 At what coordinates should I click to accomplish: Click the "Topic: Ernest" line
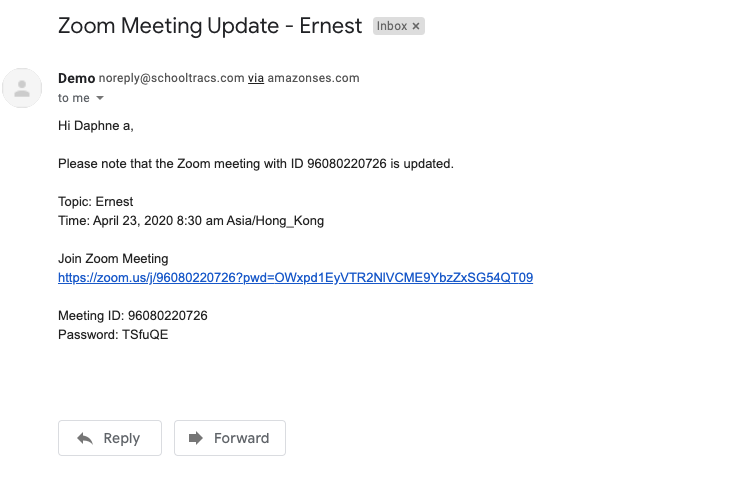pyautogui.click(x=96, y=201)
